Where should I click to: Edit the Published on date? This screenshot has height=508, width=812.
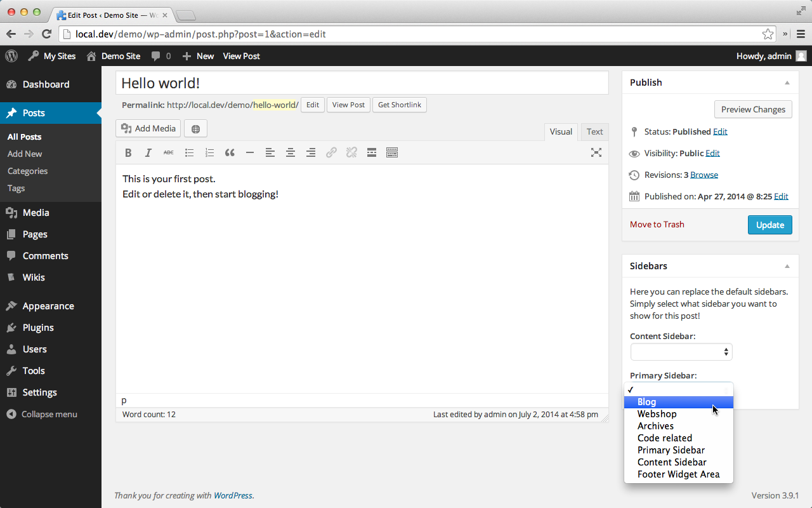click(x=781, y=196)
